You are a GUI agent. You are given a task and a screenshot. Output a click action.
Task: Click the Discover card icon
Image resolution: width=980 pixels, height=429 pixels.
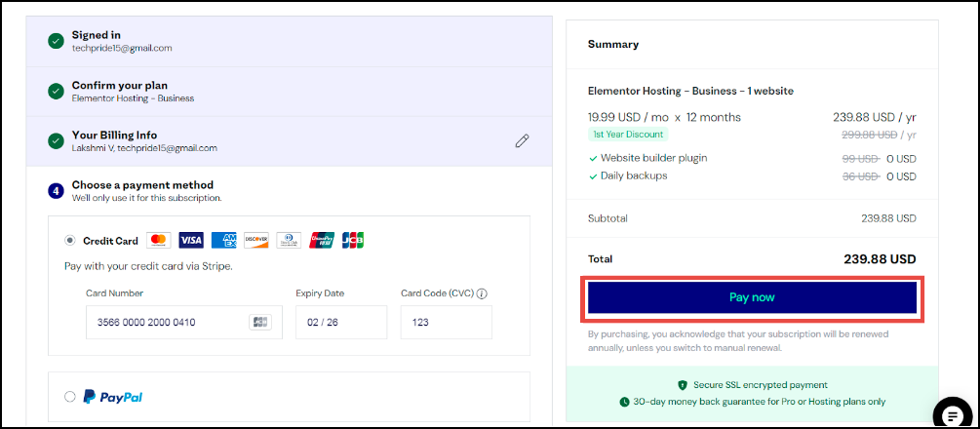click(256, 240)
